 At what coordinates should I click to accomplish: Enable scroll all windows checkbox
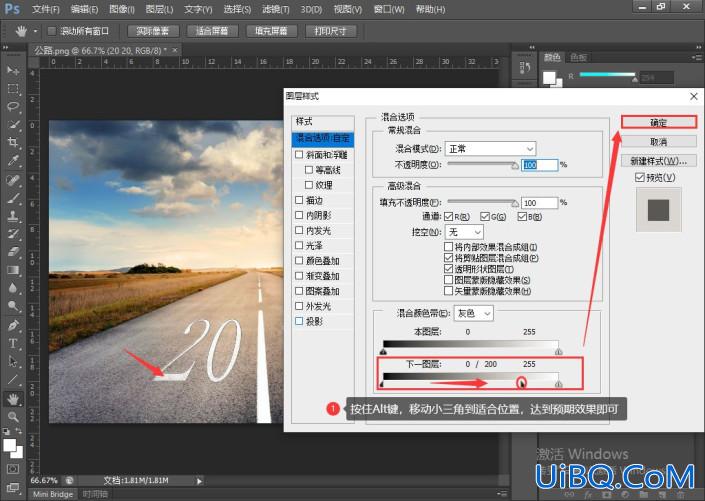point(52,31)
